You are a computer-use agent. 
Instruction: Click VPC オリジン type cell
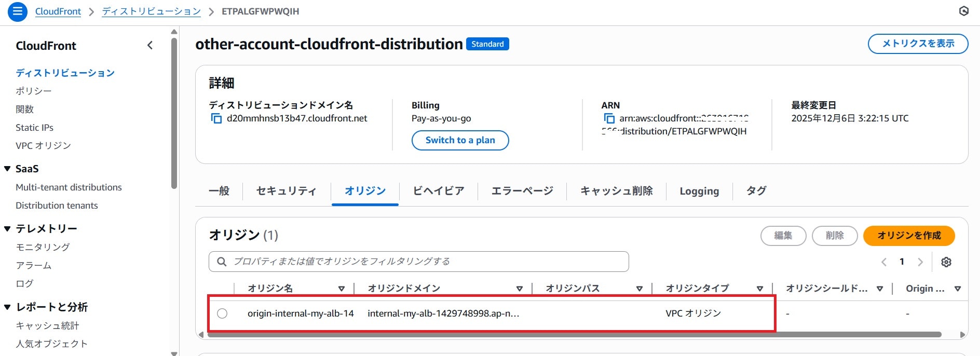click(693, 313)
